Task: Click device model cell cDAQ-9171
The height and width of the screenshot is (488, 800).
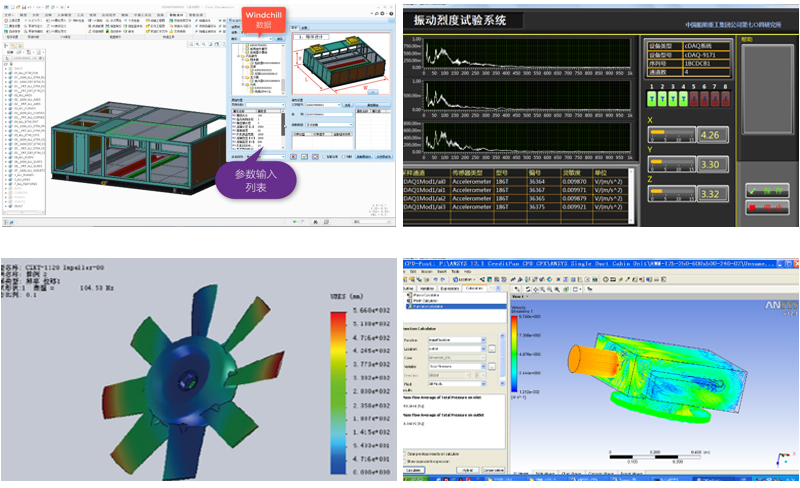Action: pos(706,55)
